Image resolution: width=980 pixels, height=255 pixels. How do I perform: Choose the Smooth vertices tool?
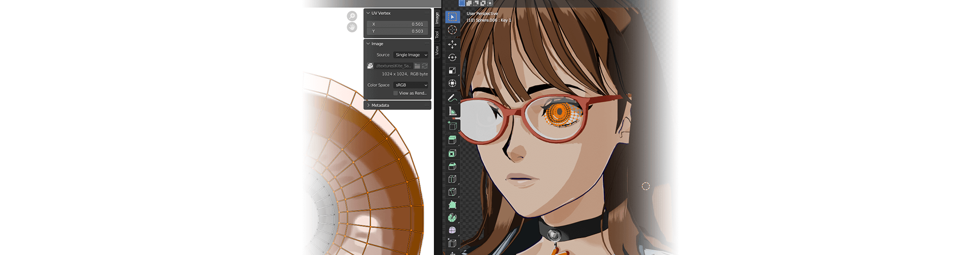tap(452, 230)
